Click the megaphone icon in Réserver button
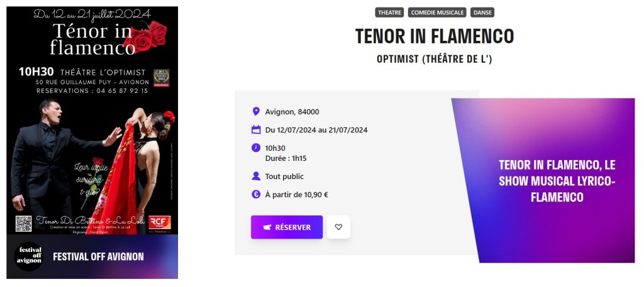 [267, 227]
